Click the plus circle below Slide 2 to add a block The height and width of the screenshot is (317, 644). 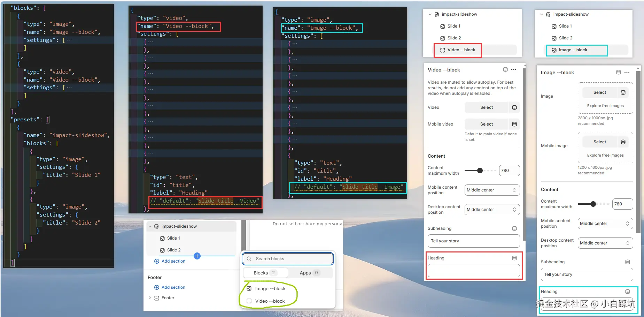[197, 256]
